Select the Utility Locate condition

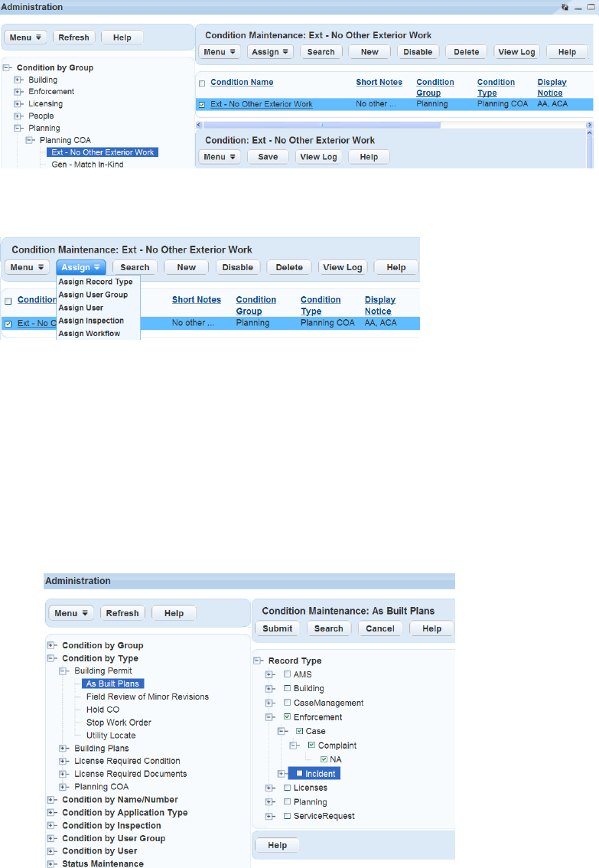(111, 735)
